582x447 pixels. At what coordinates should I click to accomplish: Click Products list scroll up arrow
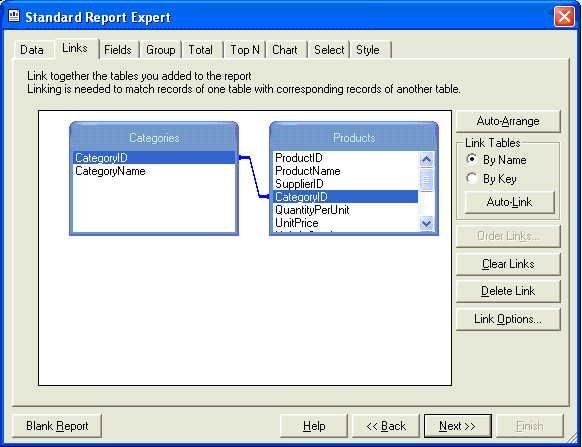[426, 160]
